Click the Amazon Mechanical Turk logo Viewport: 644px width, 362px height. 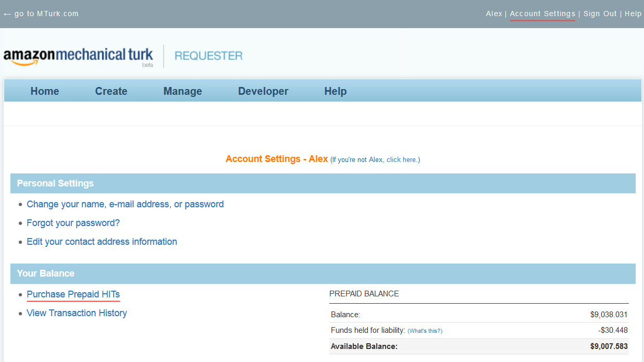point(78,56)
